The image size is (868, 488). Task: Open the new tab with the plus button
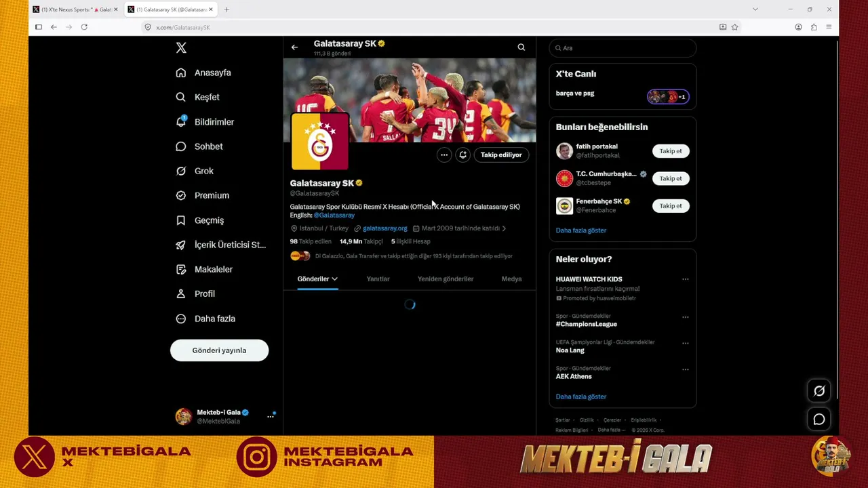[226, 9]
